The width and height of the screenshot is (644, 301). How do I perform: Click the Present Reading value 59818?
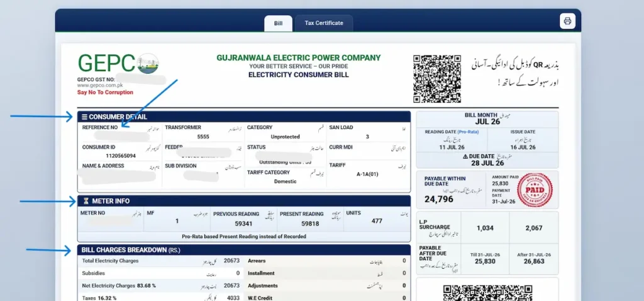(310, 224)
